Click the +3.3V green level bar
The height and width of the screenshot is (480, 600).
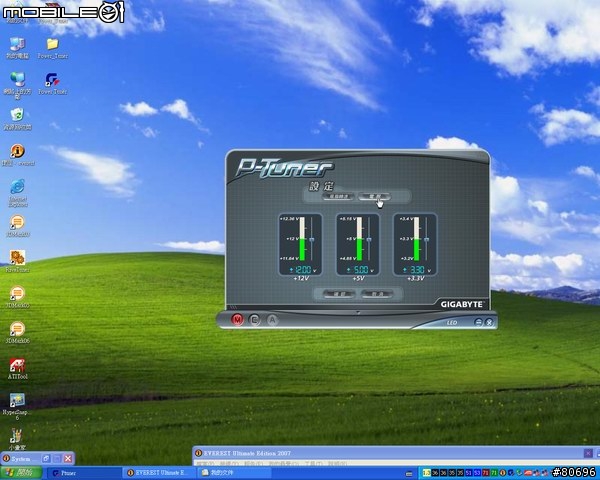point(416,249)
